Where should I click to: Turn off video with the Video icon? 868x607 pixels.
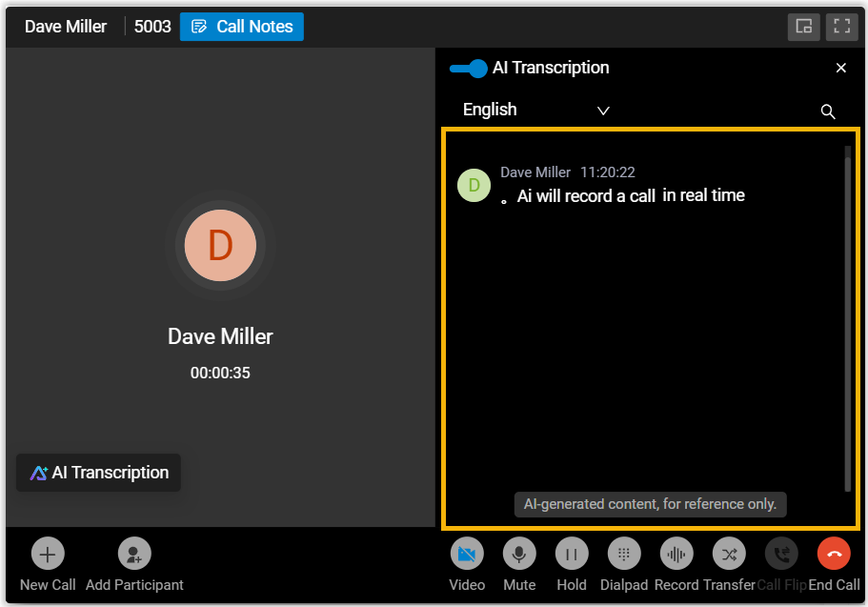coord(467,555)
